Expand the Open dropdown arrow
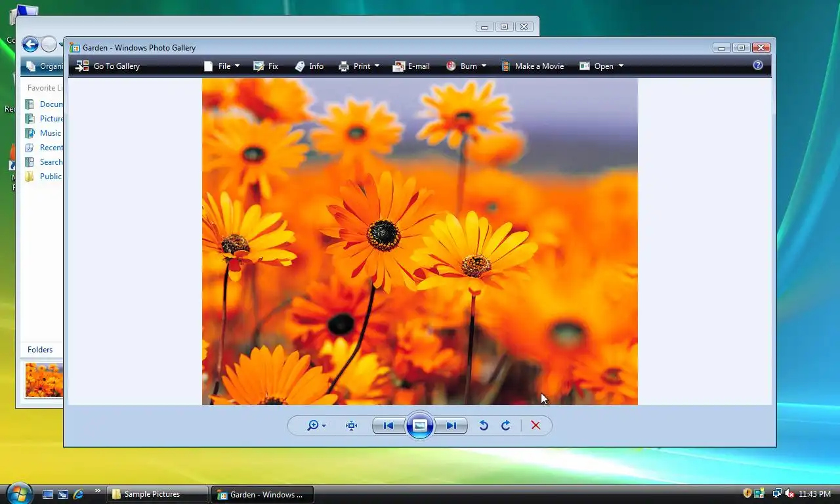Image resolution: width=840 pixels, height=504 pixels. 621,66
